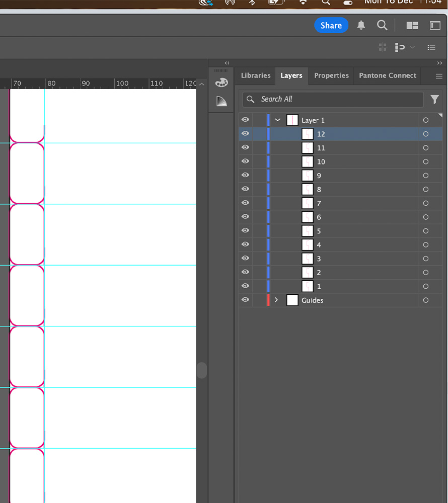The height and width of the screenshot is (503, 448).
Task: Toggle visibility of Layer 1
Action: (x=245, y=120)
